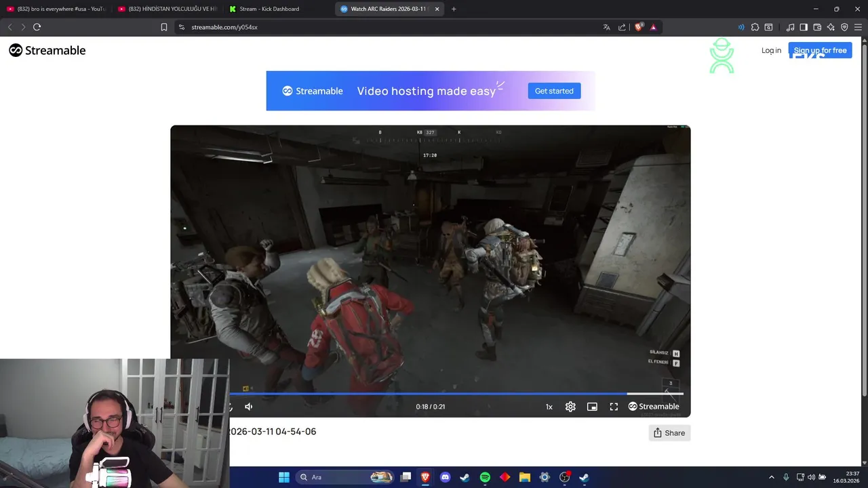Close the Watch ARC Raiders tab
This screenshot has width=868, height=488.
pos(437,9)
